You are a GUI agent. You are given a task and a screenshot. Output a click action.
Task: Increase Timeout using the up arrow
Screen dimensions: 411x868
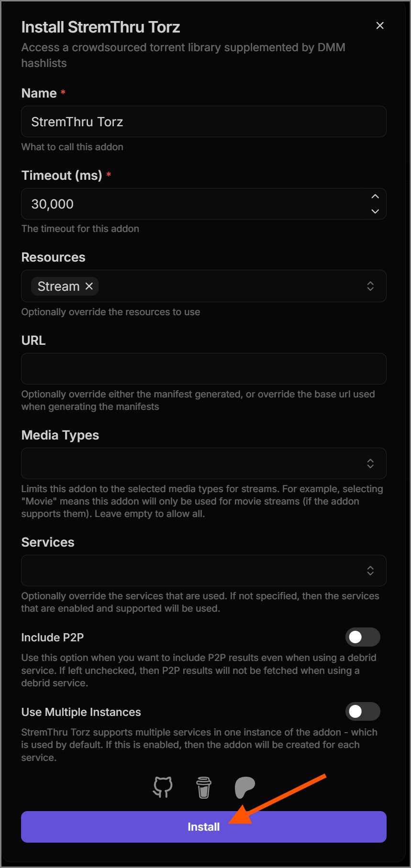tap(375, 197)
